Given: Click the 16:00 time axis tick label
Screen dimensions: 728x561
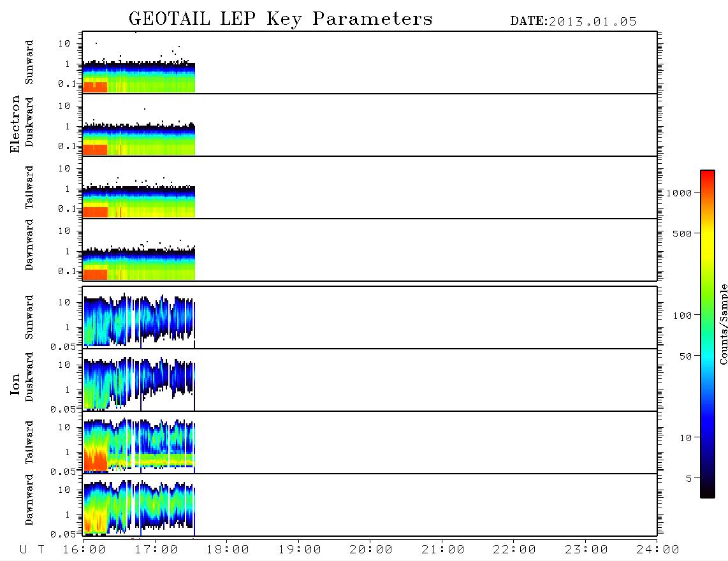Looking at the screenshot, I should [x=85, y=550].
